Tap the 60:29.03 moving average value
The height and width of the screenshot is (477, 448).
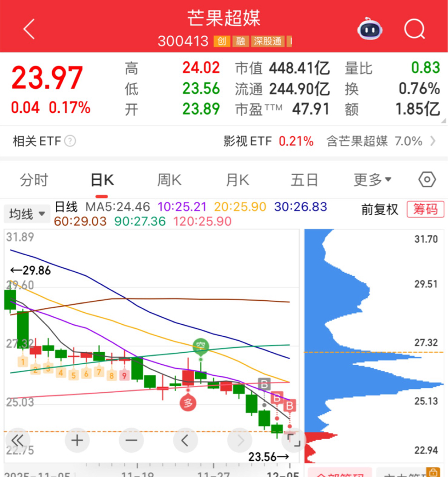[80, 221]
